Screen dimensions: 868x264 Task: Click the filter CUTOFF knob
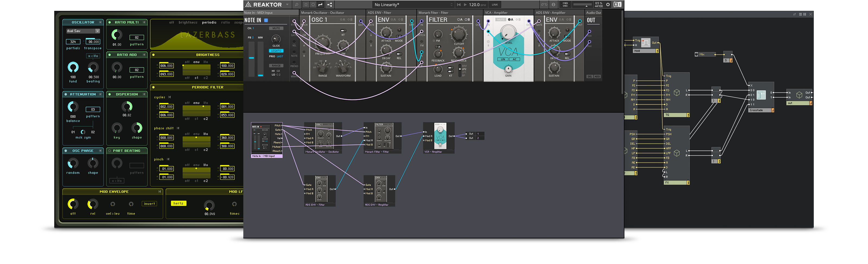tap(459, 34)
